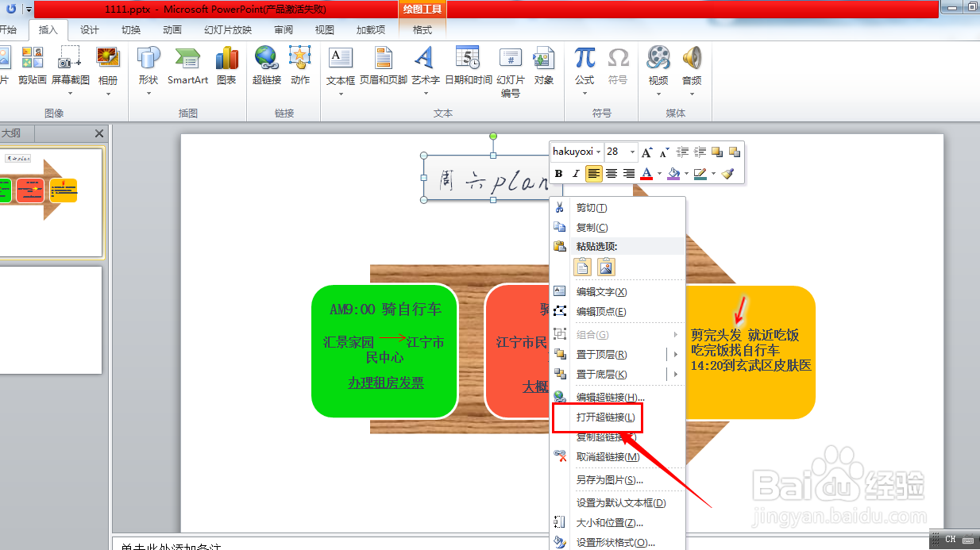Choose Set as Default Text Box (设置为默认文本框)
Screen dimensions: 980x550
(x=618, y=503)
